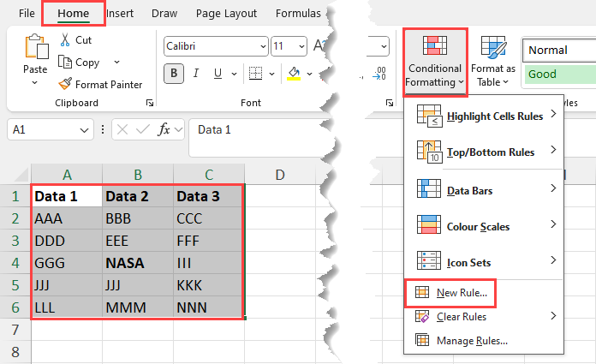The image size is (596, 364).
Task: Click the Copy icon
Action: 65,62
